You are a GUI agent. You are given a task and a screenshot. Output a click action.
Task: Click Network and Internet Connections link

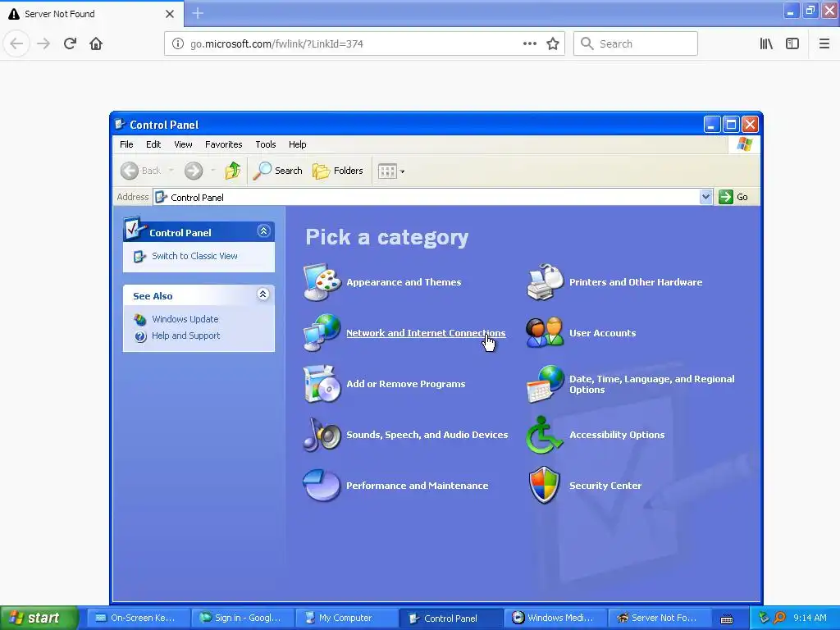(426, 333)
